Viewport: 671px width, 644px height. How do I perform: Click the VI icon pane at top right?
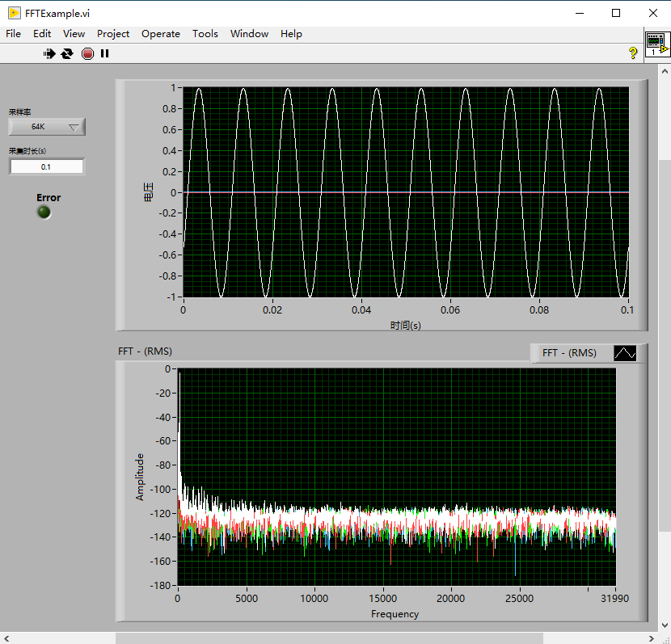[656, 44]
